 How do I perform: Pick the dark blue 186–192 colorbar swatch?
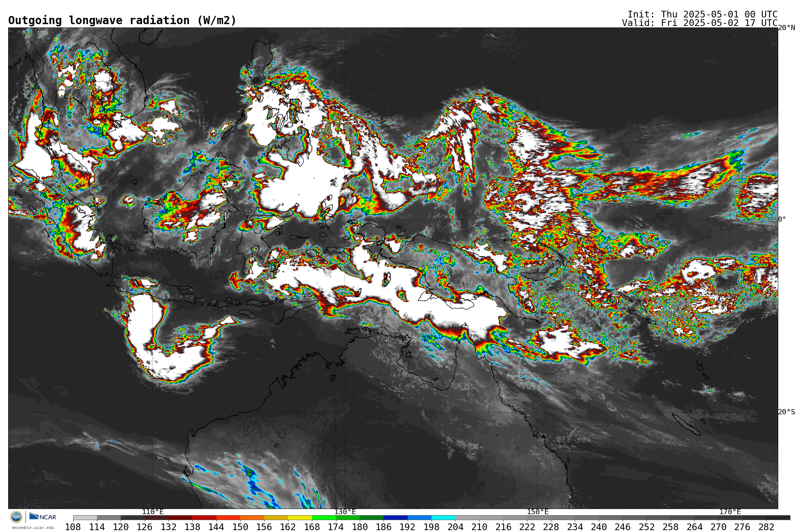[x=395, y=518]
